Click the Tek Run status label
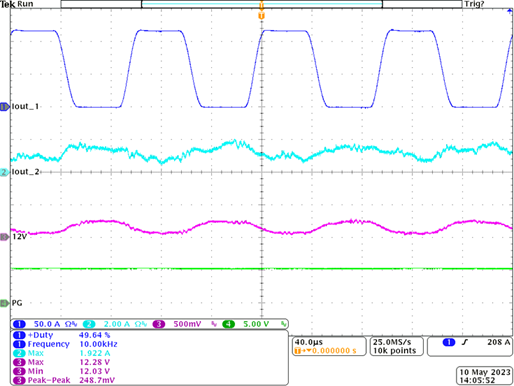Image resolution: width=514 pixels, height=386 pixels. [x=17, y=4]
